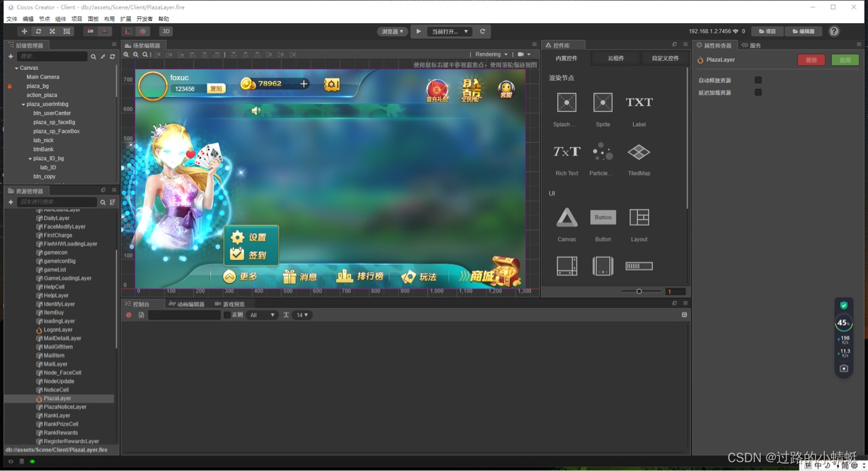The image size is (868, 471).
Task: Switch to the 云组件 tab
Action: pos(614,58)
